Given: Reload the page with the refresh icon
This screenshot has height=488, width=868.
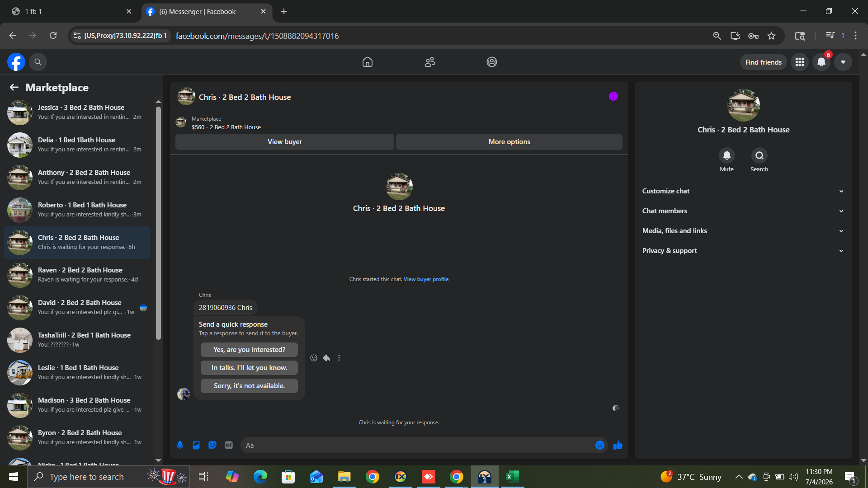Looking at the screenshot, I should point(53,36).
